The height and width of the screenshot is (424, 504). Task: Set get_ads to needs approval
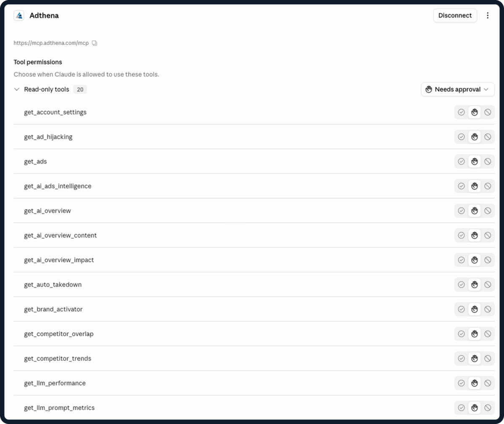point(475,161)
